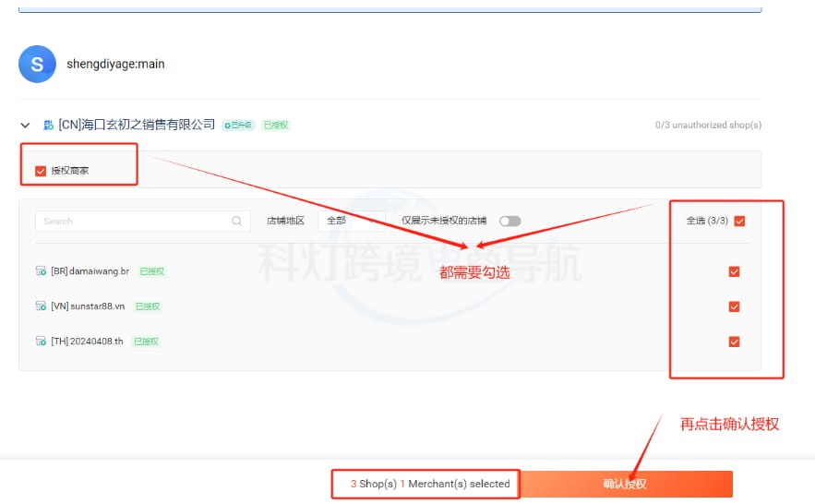Click the shop Search input field
Image resolution: width=815 pixels, height=504 pixels.
[x=134, y=222]
